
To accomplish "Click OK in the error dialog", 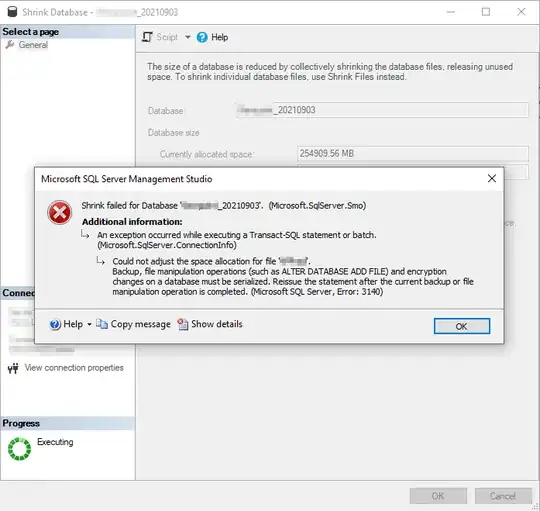I will (461, 326).
